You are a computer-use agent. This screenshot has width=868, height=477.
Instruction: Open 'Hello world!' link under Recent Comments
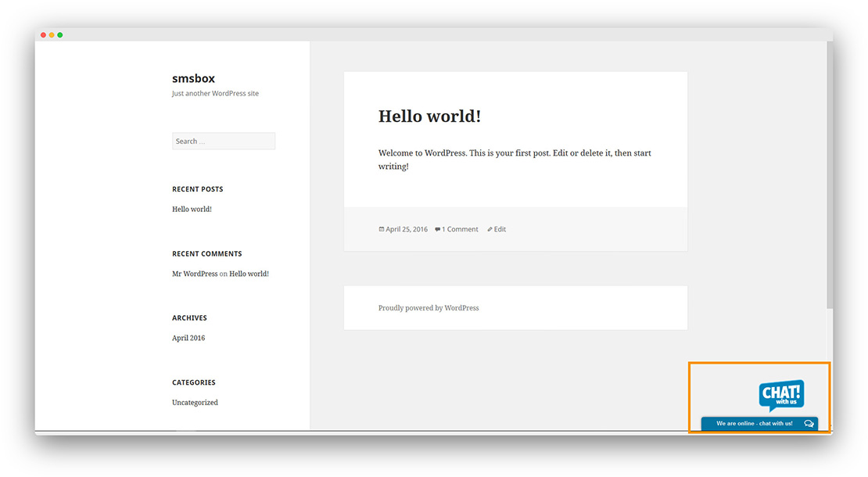pyautogui.click(x=249, y=274)
